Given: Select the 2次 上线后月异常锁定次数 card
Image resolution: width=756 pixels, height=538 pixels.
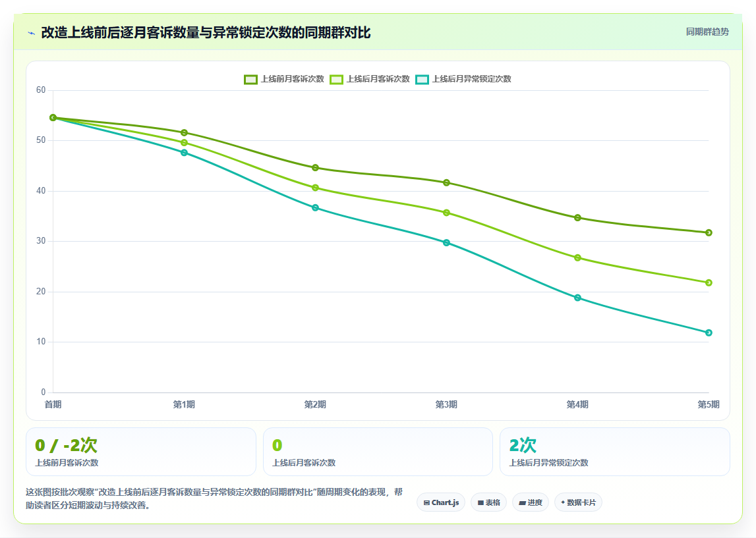Looking at the screenshot, I should pyautogui.click(x=615, y=452).
